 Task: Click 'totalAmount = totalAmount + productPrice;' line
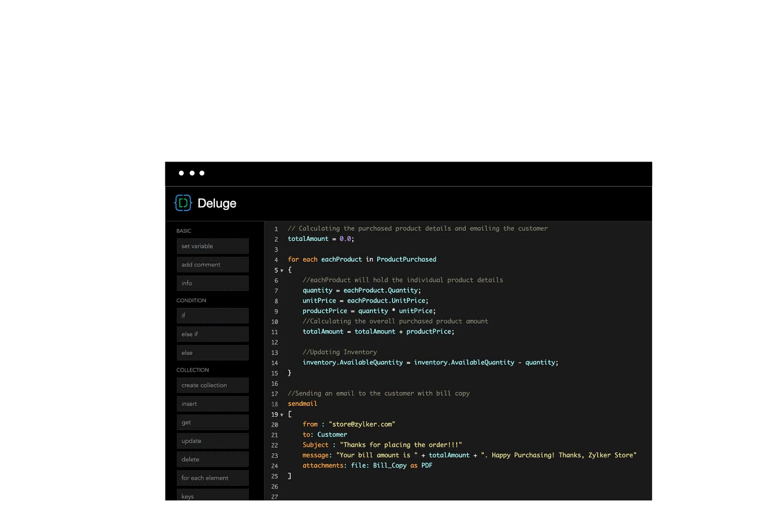tap(378, 332)
